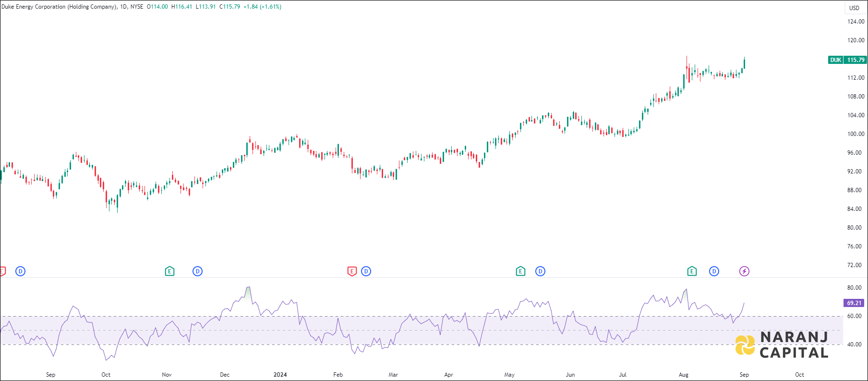Click the 2024 label on time axis
This screenshot has height=381, width=868.
click(280, 375)
